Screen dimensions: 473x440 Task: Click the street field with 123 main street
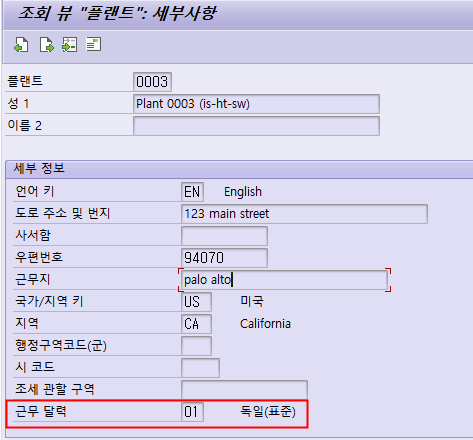pyautogui.click(x=304, y=214)
